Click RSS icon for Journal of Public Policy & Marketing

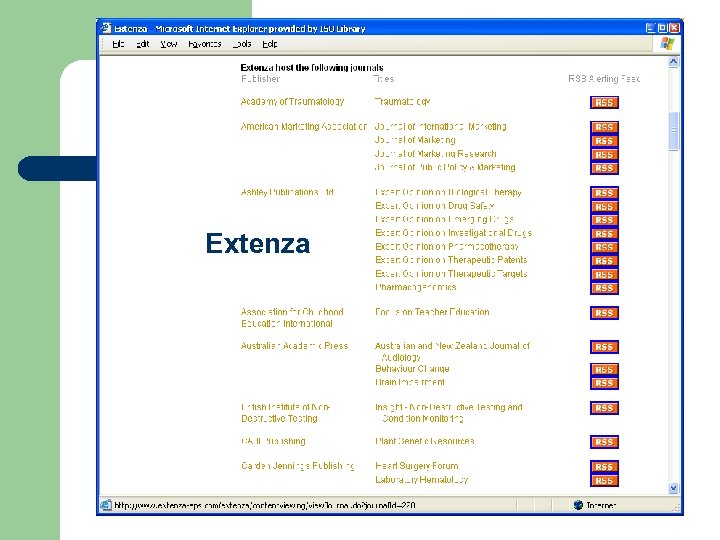tap(604, 168)
